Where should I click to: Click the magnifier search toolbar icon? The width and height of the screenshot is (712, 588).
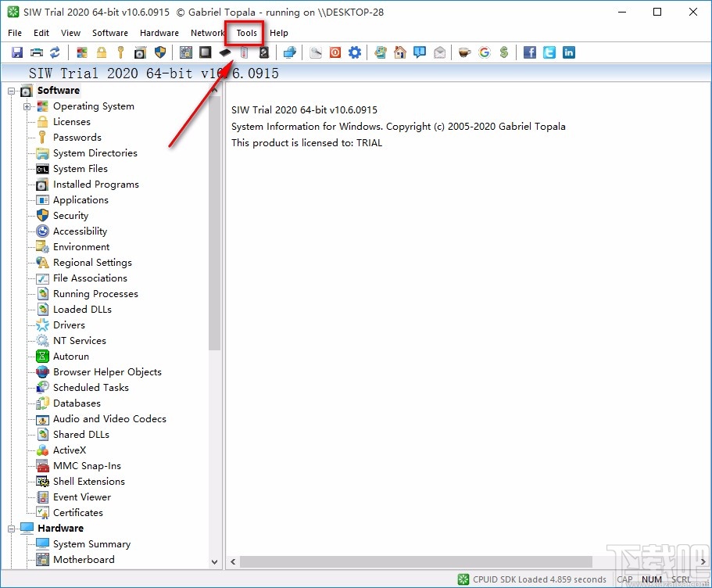pyautogui.click(x=316, y=52)
